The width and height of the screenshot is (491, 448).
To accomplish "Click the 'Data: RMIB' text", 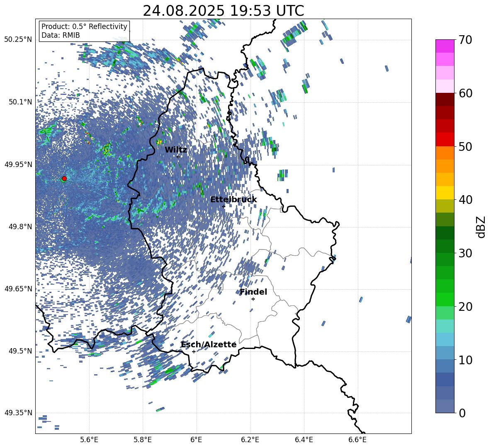I will tap(61, 35).
